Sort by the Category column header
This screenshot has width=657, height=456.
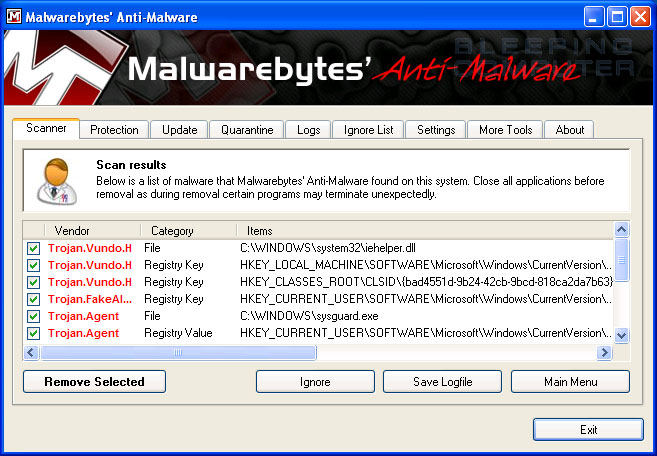[x=189, y=231]
